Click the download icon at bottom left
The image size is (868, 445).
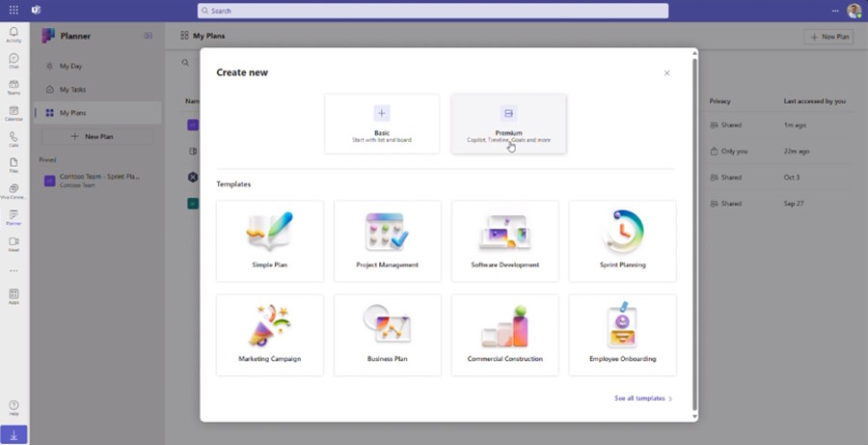click(14, 435)
